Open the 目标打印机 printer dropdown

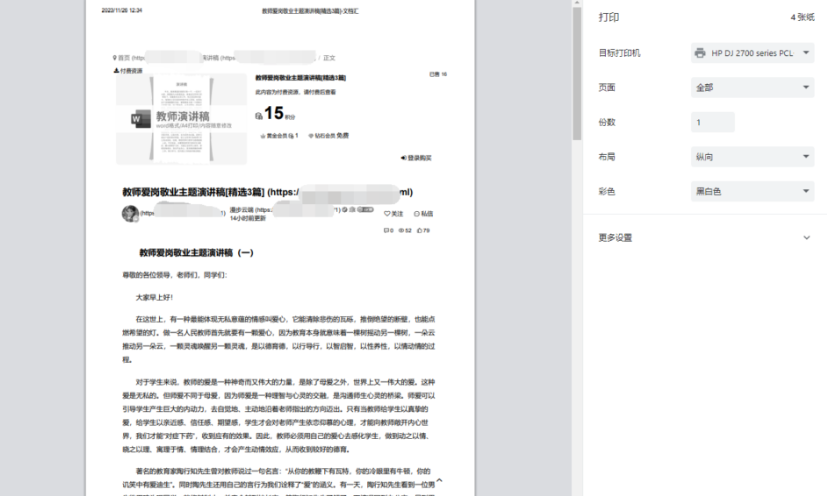coord(752,53)
